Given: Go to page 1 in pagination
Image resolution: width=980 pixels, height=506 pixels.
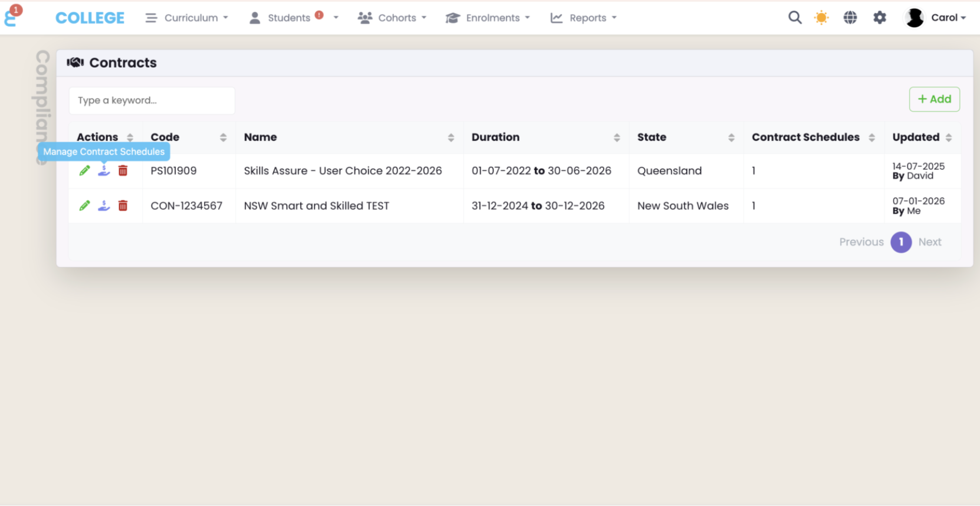Looking at the screenshot, I should 900,242.
